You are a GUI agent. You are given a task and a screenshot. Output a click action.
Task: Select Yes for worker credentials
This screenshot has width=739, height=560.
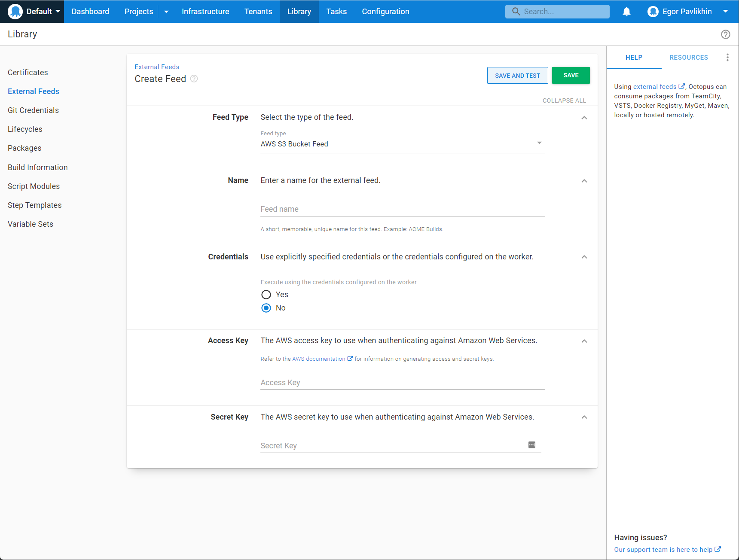266,295
